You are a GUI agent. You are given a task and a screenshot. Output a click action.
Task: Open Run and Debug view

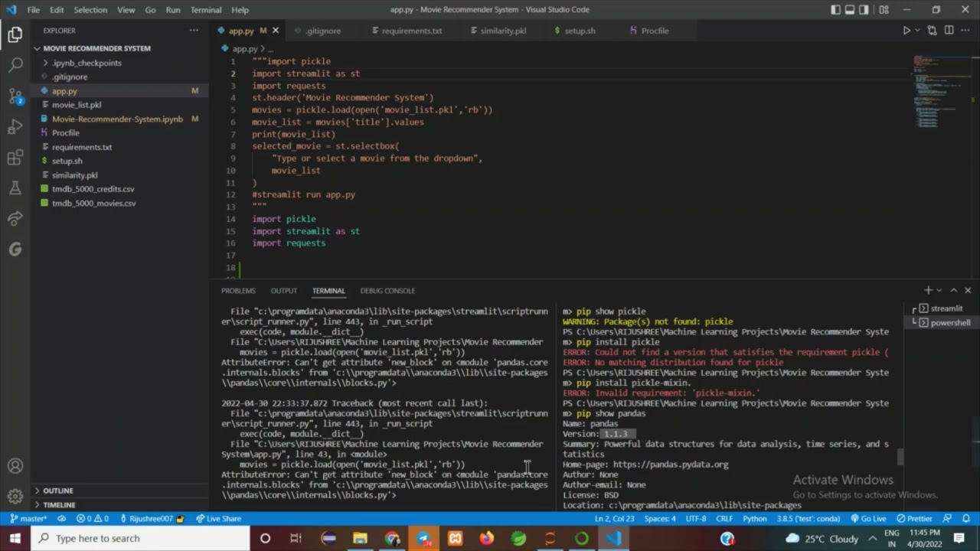click(x=15, y=126)
